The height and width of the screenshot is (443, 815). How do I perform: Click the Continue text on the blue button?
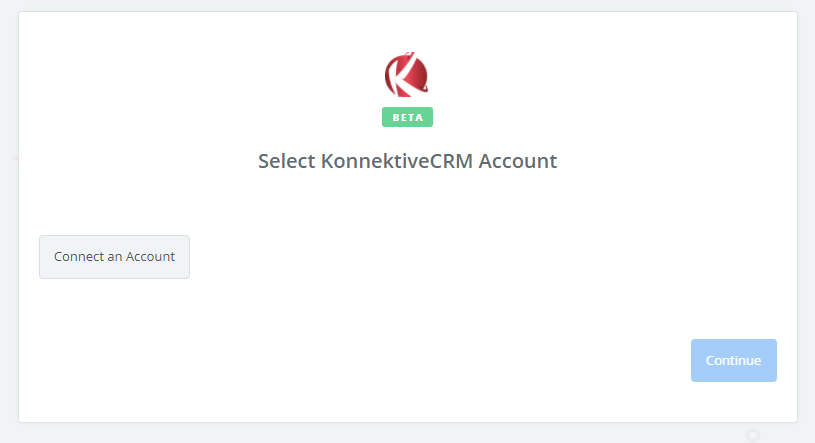(x=733, y=360)
